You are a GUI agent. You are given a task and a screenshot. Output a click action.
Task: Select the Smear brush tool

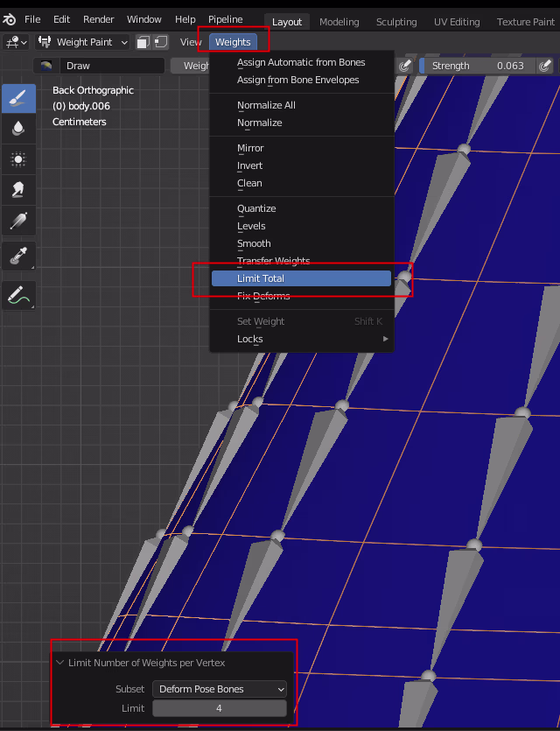(18, 190)
